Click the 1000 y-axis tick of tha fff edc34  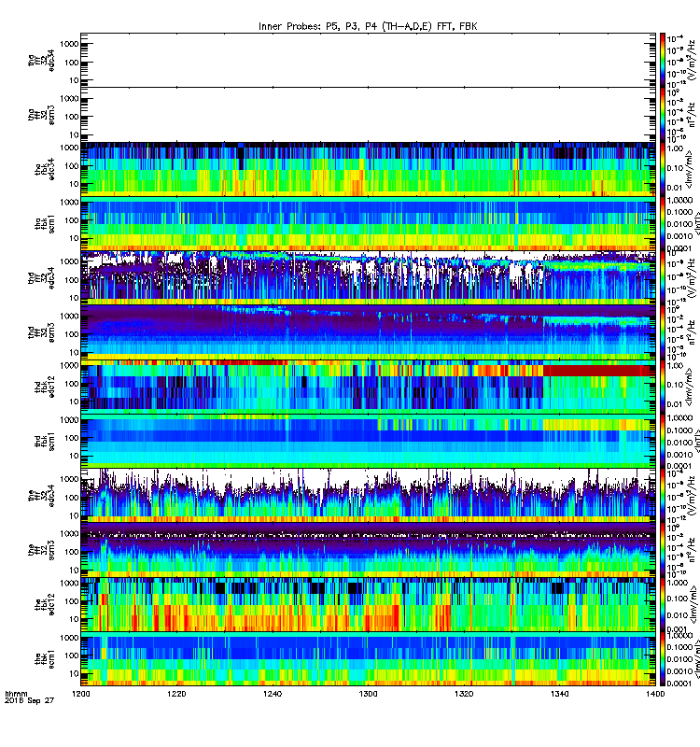[x=69, y=44]
